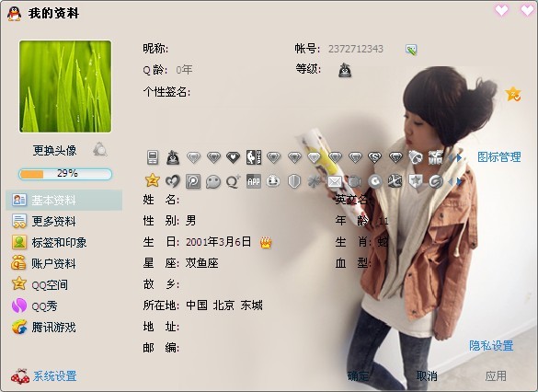Open QQ秀 from the sidebar
538x392 pixels.
tap(34, 306)
